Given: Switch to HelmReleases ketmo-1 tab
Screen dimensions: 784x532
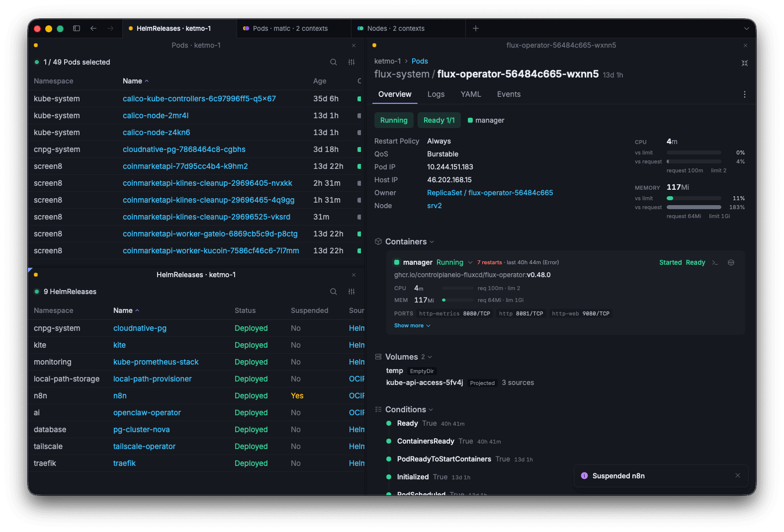Looking at the screenshot, I should pyautogui.click(x=180, y=28).
